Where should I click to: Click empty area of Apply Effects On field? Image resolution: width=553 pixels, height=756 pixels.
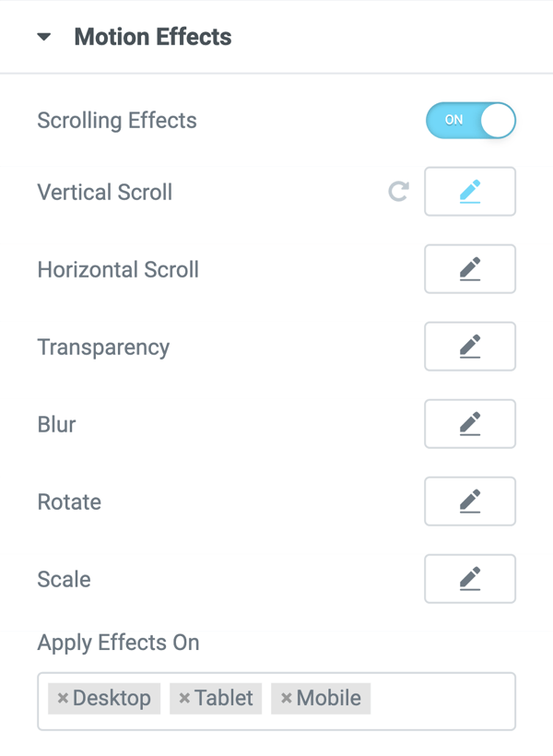442,701
